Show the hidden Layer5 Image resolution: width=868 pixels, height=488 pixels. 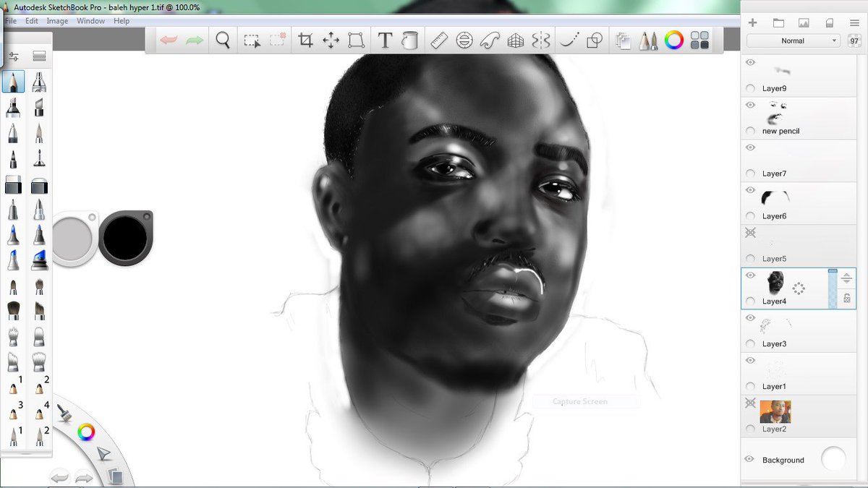750,233
